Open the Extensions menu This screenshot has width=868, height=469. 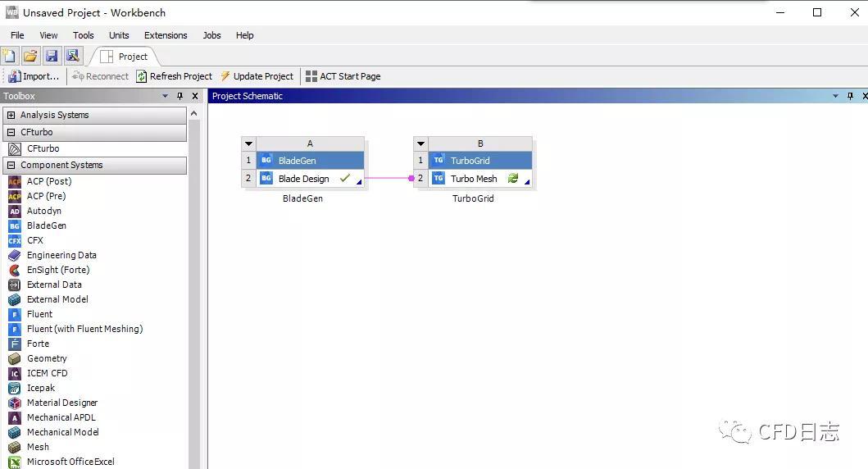pos(166,35)
